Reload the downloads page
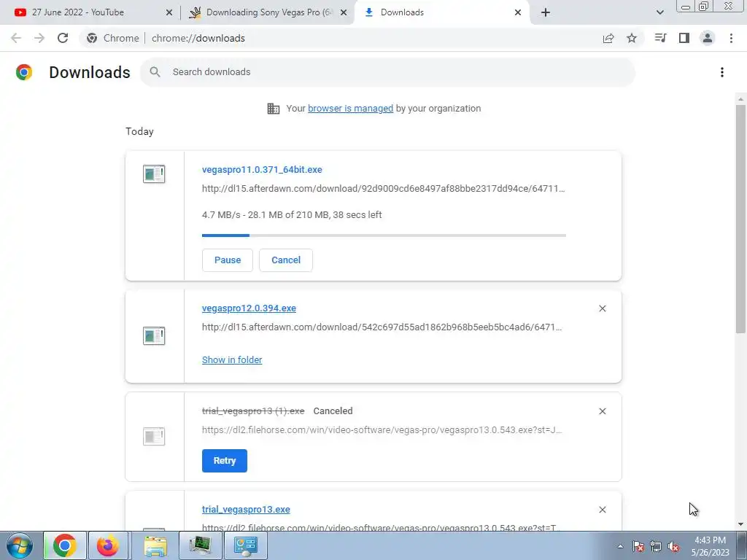747x560 pixels. (x=63, y=38)
